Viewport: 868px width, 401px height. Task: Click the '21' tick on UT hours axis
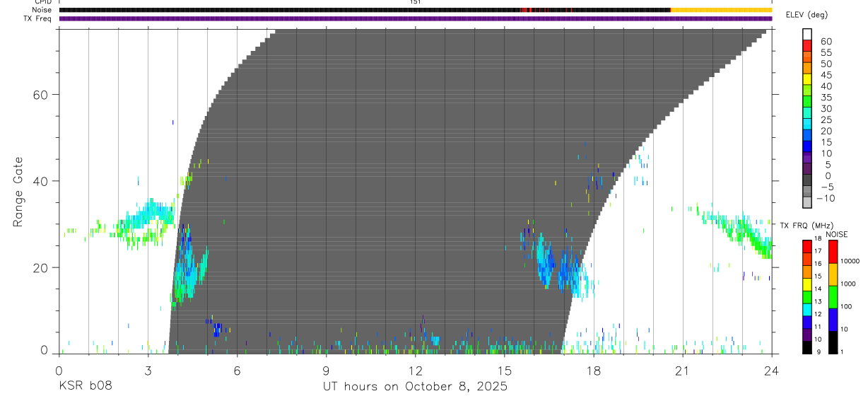(683, 370)
